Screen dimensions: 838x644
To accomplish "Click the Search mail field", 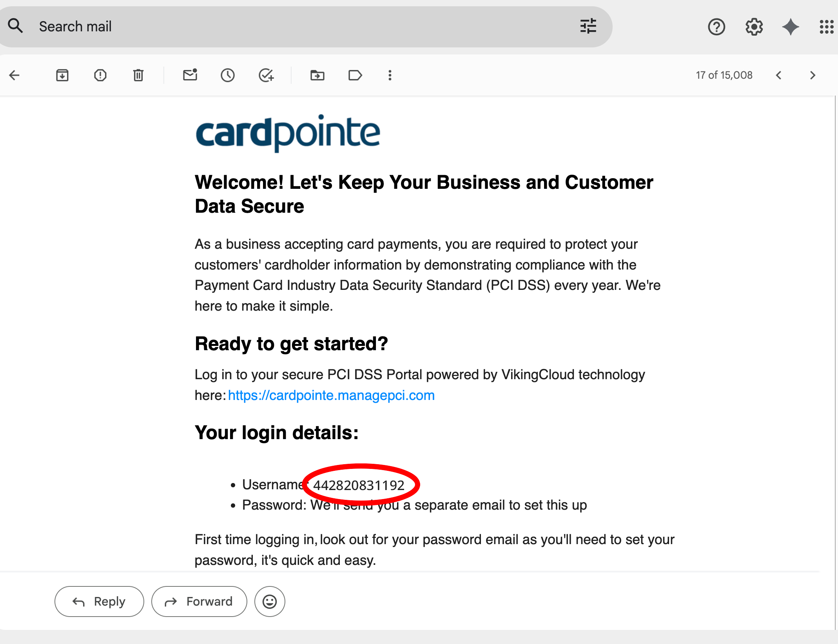I will tap(306, 27).
